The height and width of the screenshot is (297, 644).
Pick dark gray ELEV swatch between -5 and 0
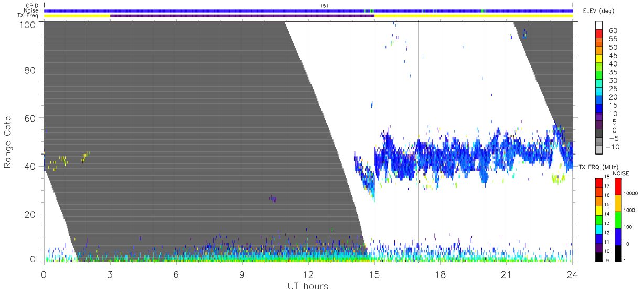pos(599,134)
